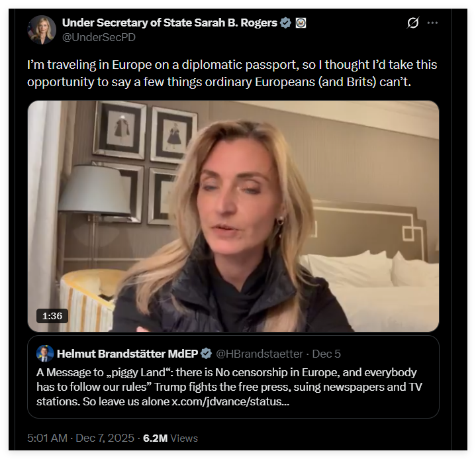Click the 6.2M Views count
Screen dimensions: 476x459
170,438
